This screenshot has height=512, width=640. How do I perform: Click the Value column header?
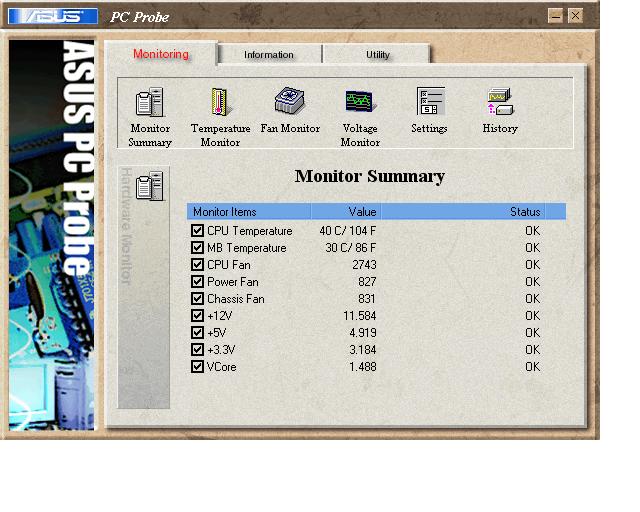[x=346, y=211]
